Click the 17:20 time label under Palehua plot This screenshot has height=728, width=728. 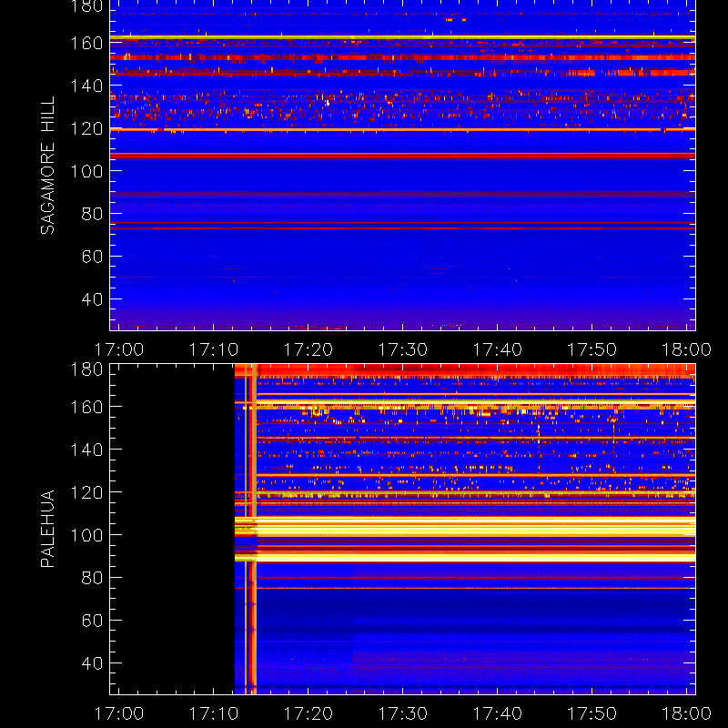[308, 713]
